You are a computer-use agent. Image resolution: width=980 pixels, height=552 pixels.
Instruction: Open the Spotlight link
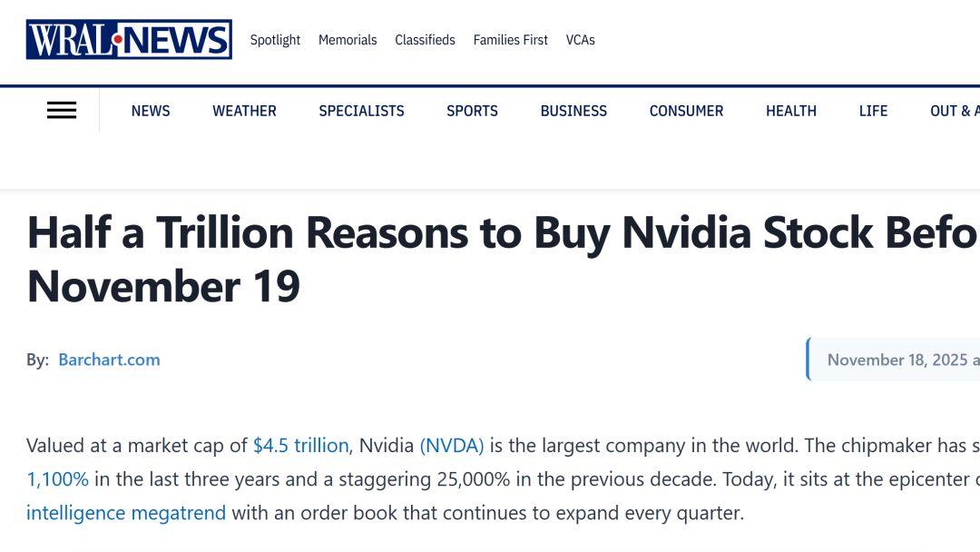275,40
